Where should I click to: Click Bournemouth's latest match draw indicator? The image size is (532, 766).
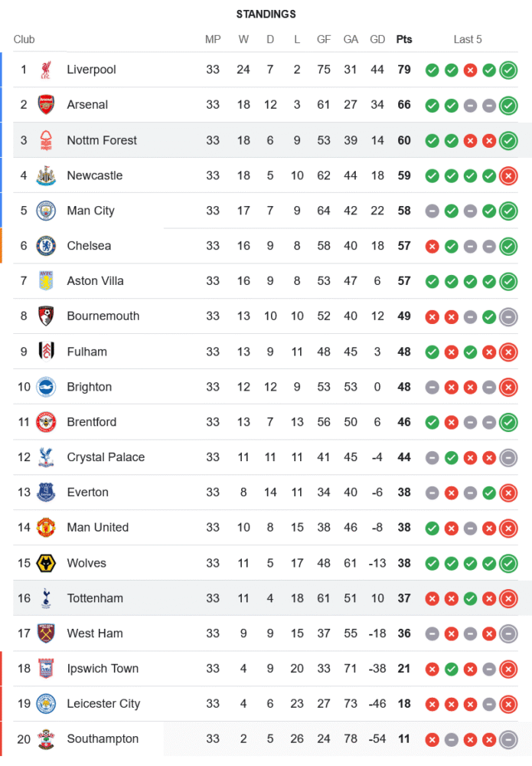[x=508, y=316]
